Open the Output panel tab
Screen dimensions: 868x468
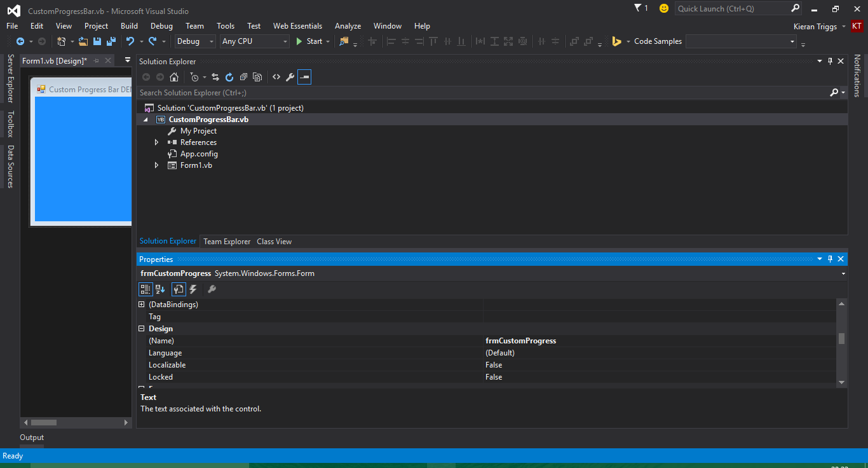tap(32, 437)
